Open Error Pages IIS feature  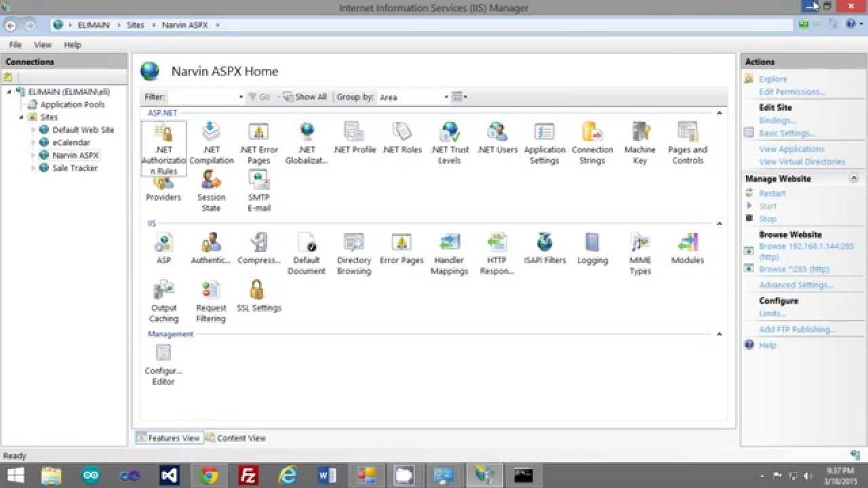click(401, 248)
